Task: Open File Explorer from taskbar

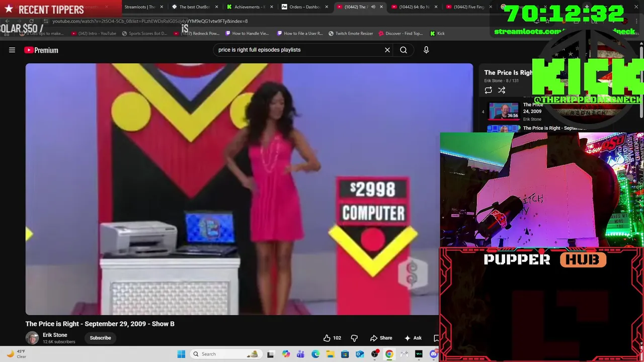Action: pos(330,354)
